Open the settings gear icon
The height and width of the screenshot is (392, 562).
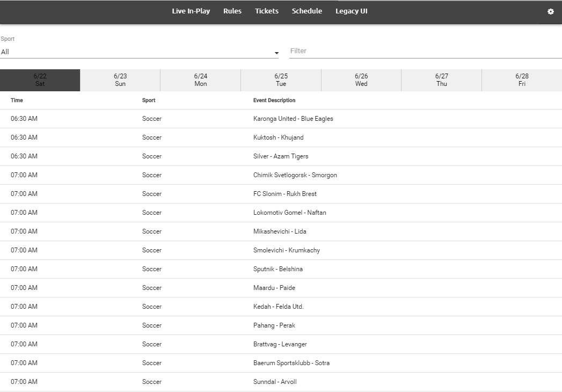pyautogui.click(x=550, y=11)
